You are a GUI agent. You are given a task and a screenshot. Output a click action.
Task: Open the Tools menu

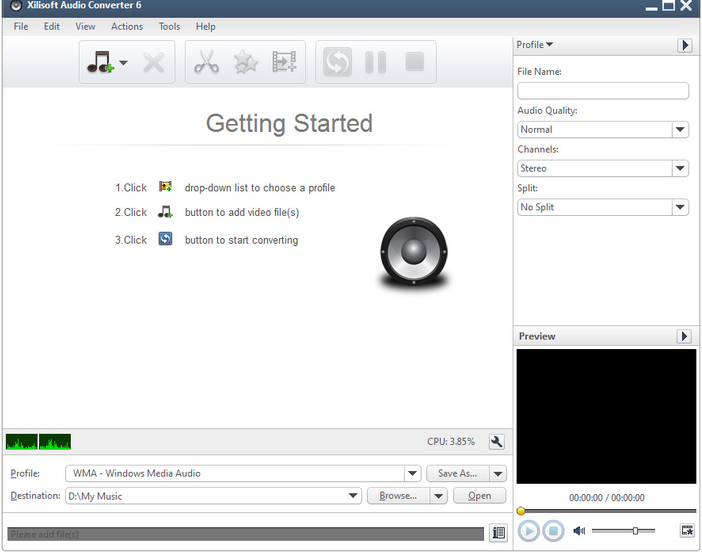tap(169, 26)
